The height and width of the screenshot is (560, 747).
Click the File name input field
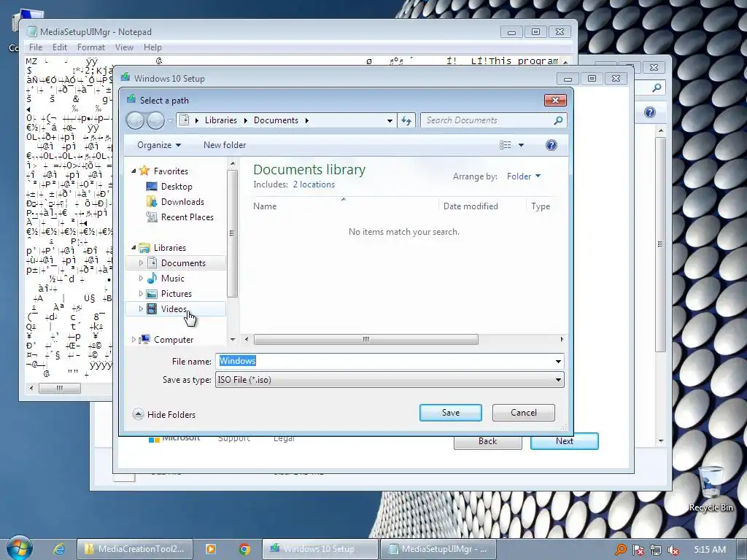point(390,362)
